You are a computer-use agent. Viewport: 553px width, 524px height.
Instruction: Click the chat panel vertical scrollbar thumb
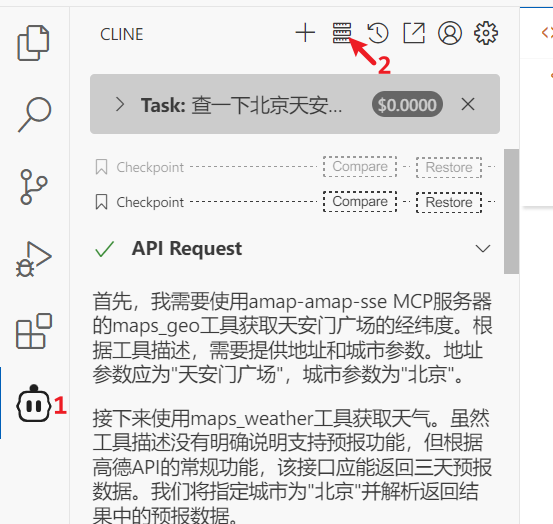point(511,211)
